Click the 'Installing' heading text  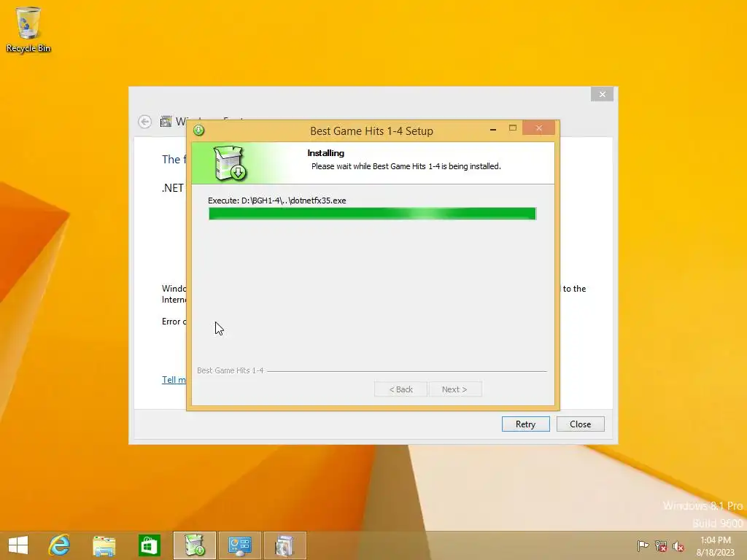(x=326, y=153)
